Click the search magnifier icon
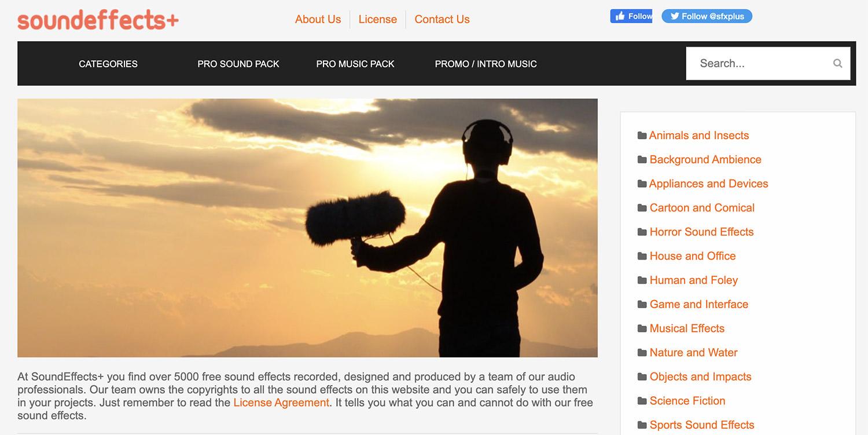 (x=837, y=64)
